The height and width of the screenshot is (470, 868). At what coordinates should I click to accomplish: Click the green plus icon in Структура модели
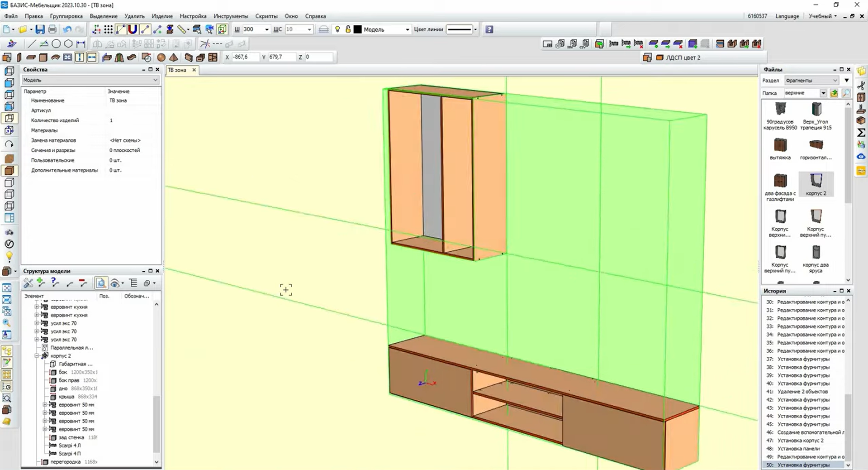point(41,283)
